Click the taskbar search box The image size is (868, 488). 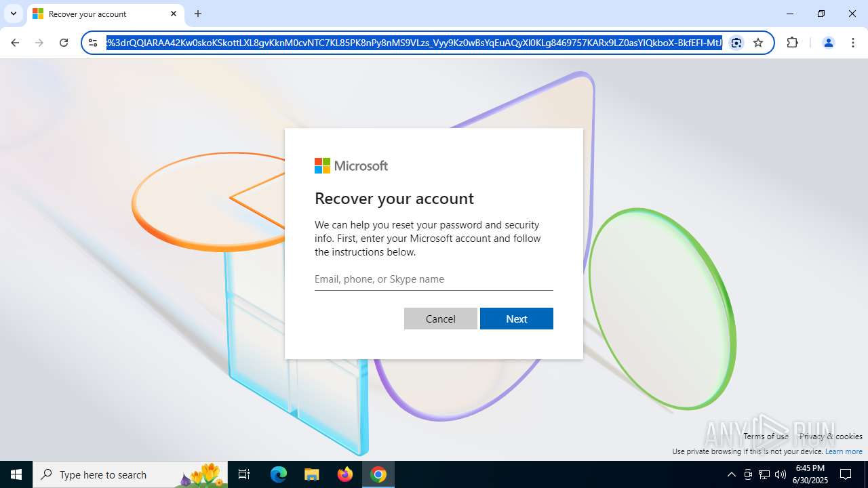pyautogui.click(x=132, y=474)
